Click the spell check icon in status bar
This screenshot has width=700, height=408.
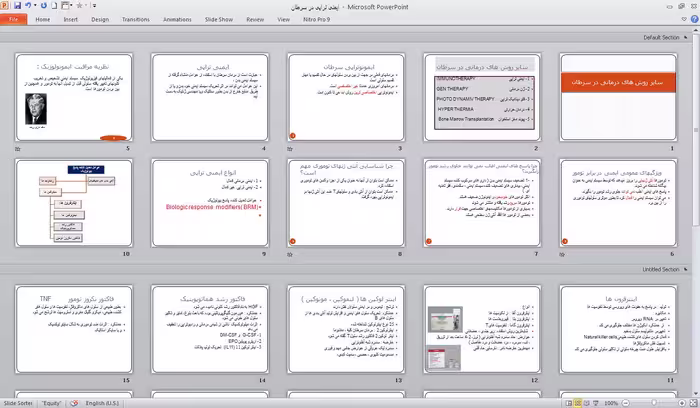point(74,403)
